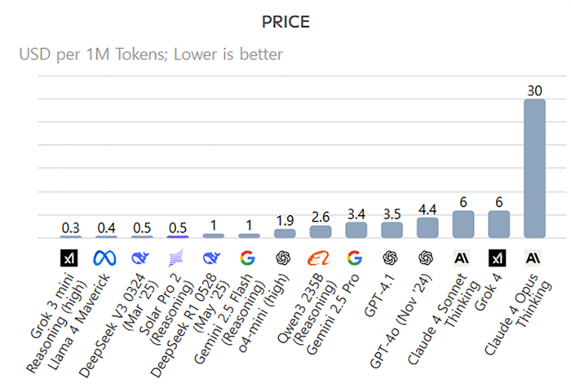Click the Anthropic logo above Claude 4 Opus Thinking
The width and height of the screenshot is (571, 392).
click(x=533, y=258)
